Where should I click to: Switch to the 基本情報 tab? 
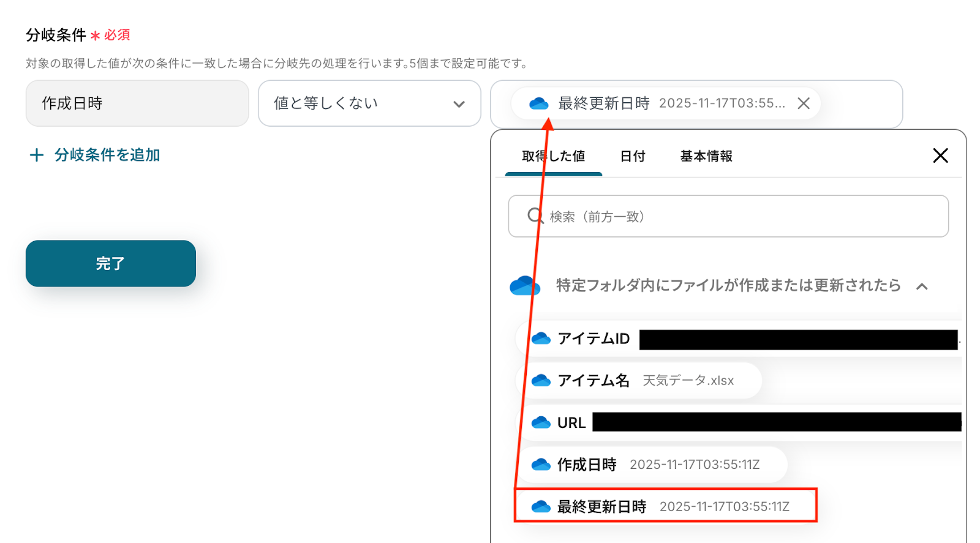(x=706, y=156)
